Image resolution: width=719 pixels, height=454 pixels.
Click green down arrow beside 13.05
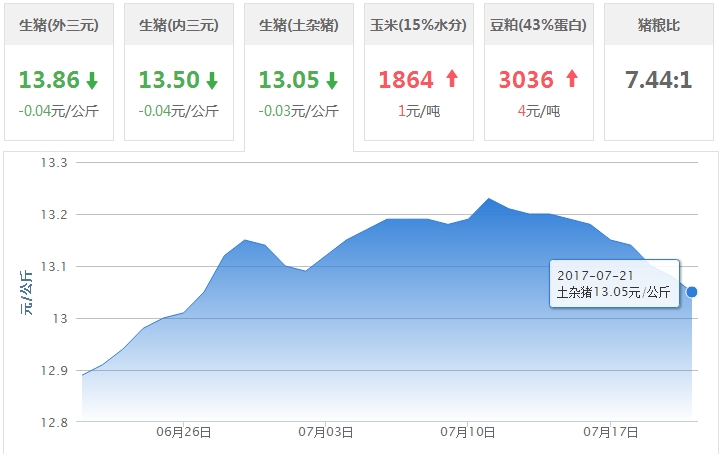click(x=332, y=80)
